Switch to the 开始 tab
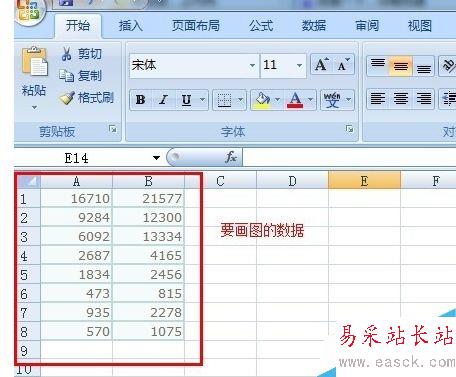 point(78,26)
